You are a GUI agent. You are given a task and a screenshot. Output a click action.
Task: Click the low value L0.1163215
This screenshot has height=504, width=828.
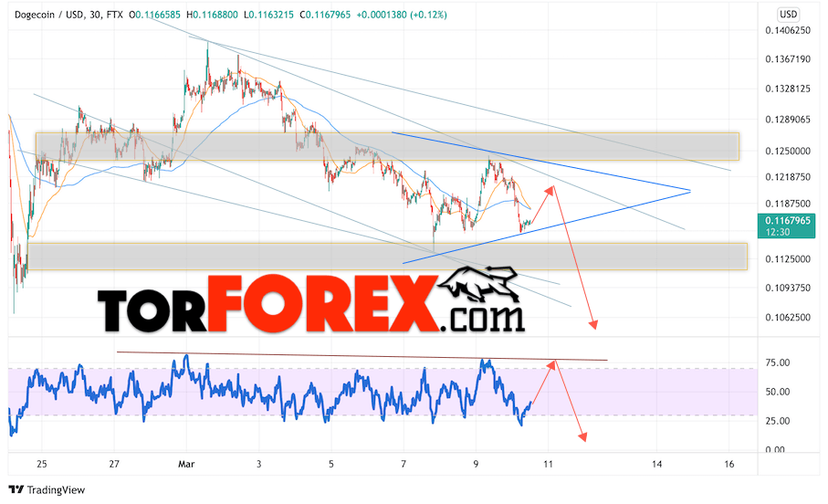pyautogui.click(x=268, y=15)
